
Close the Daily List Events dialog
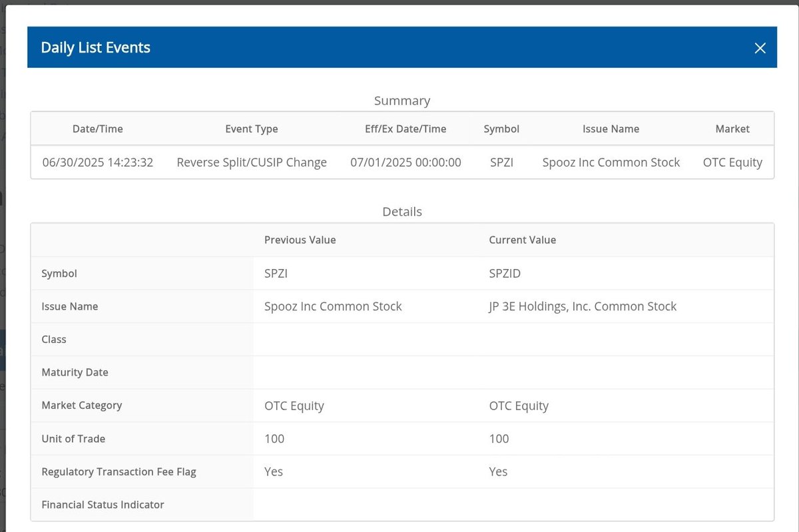click(760, 47)
